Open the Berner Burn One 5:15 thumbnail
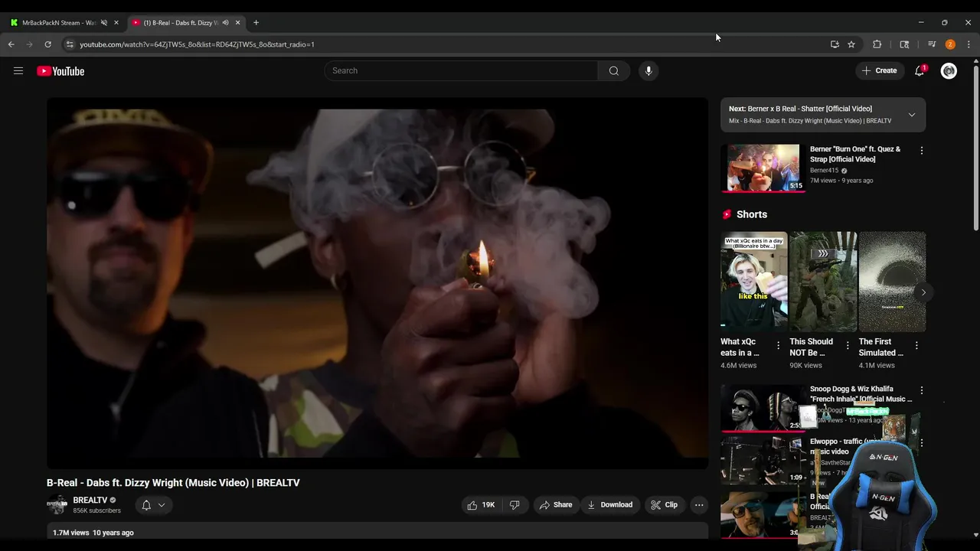Viewport: 980px width, 551px height. pyautogui.click(x=763, y=168)
